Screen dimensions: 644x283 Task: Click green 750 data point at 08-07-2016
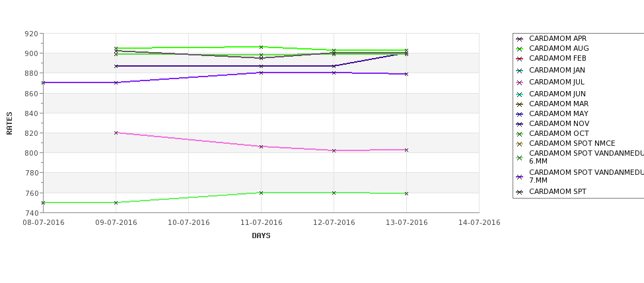(43, 203)
